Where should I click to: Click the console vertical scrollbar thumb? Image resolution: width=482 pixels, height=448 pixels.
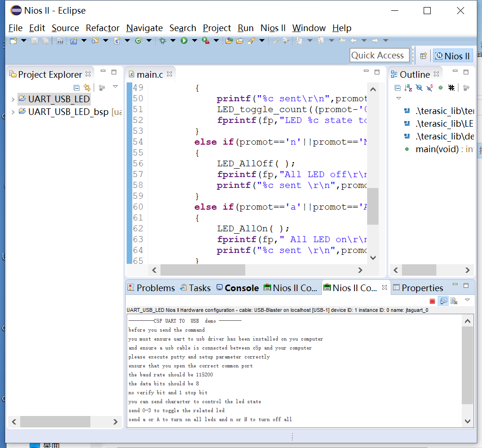coord(467,365)
